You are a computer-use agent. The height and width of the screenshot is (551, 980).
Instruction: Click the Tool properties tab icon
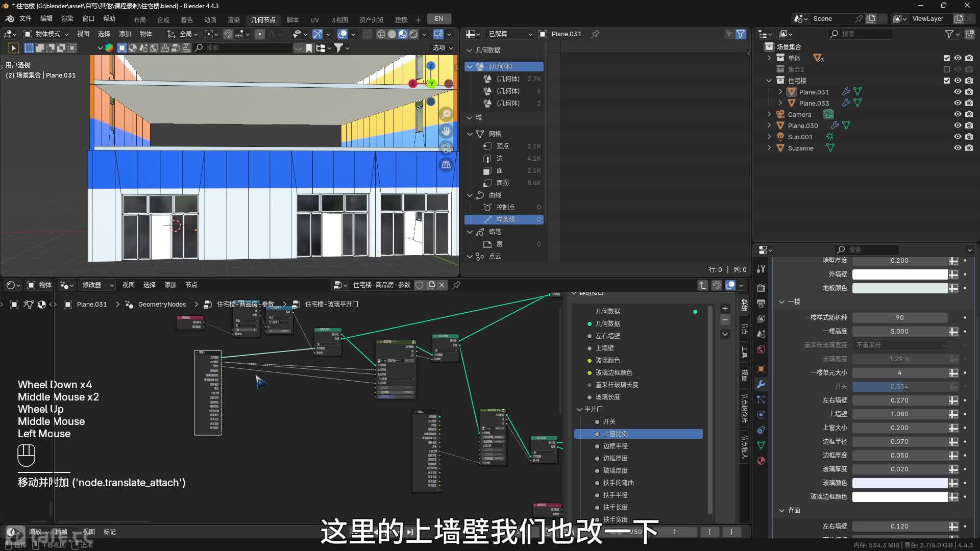click(761, 269)
